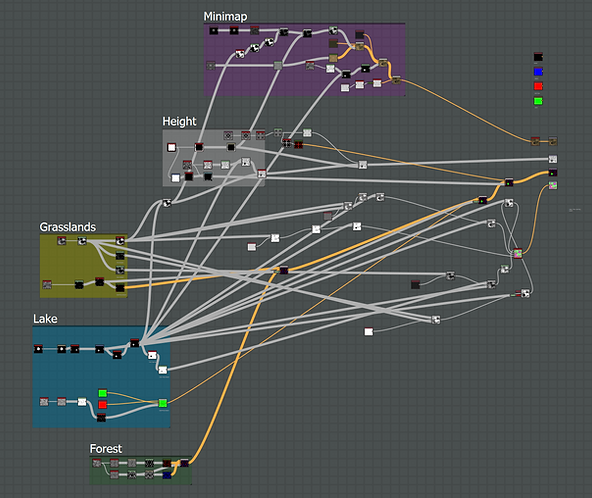Viewport: 592px width, 498px height.
Task: Select the green color node above red in Lake
Action: [x=102, y=393]
